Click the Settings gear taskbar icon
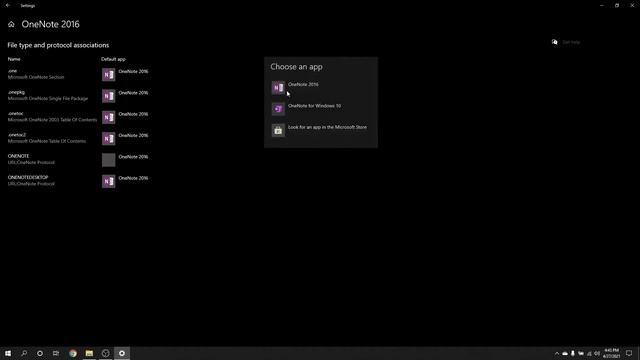This screenshot has width=640, height=360. pyautogui.click(x=122, y=353)
